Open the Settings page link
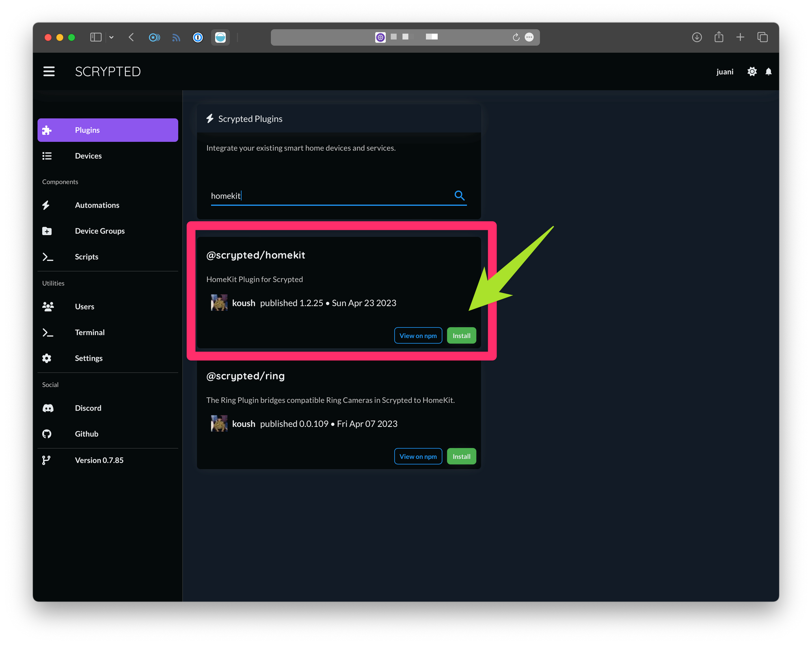Screen dimensions: 812x645 108,358
